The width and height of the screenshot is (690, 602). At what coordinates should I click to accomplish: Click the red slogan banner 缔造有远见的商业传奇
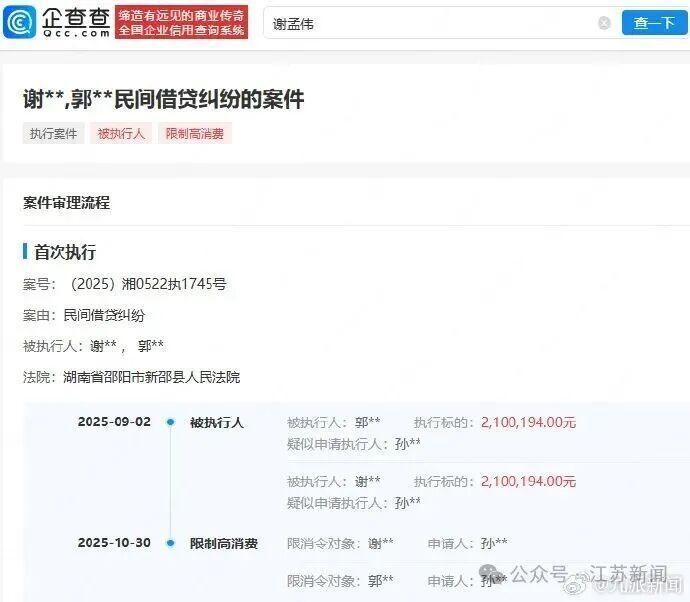[181, 22]
